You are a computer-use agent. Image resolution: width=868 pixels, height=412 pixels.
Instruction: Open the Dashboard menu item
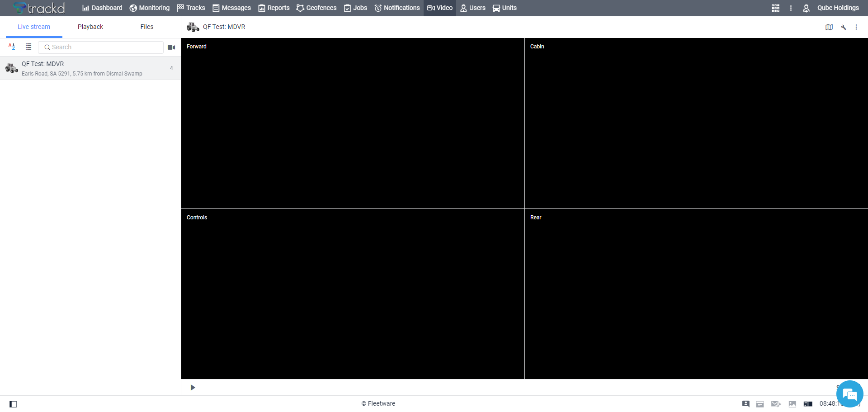tap(102, 8)
